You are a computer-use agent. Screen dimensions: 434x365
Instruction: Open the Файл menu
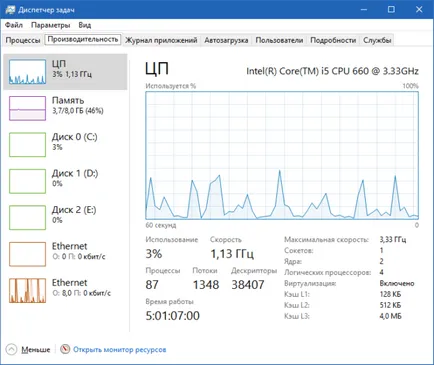(14, 25)
